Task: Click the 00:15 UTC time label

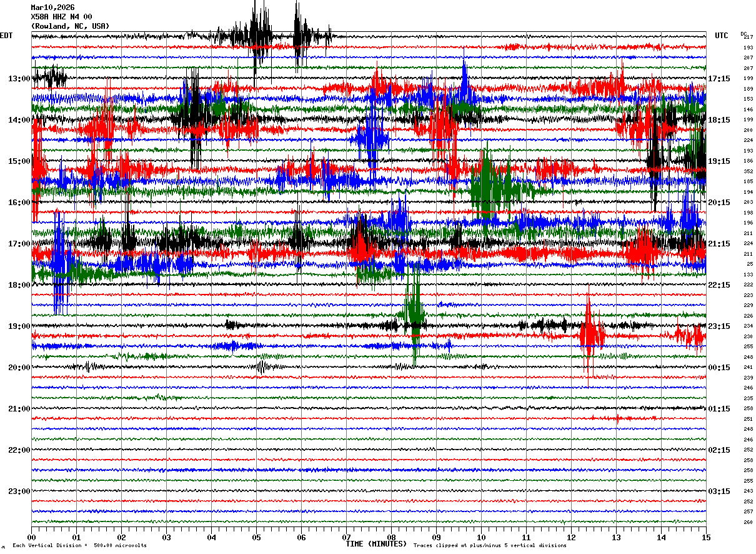Action: tap(719, 368)
